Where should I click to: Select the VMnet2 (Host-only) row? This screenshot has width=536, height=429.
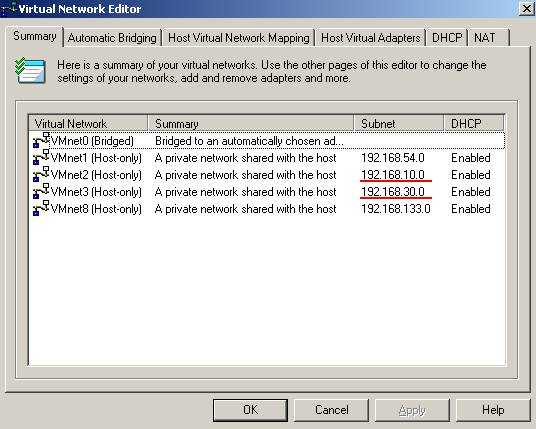click(267, 175)
